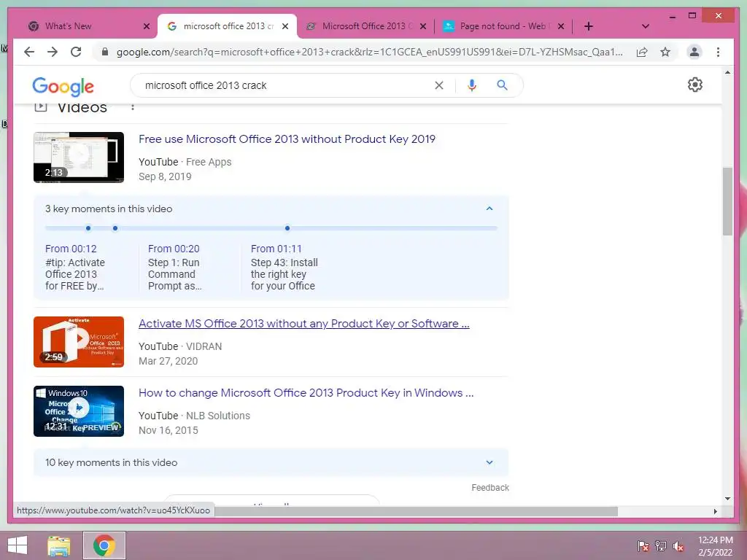The image size is (747, 560).
Task: Open more options beside Videos heading
Action: pyautogui.click(x=133, y=108)
